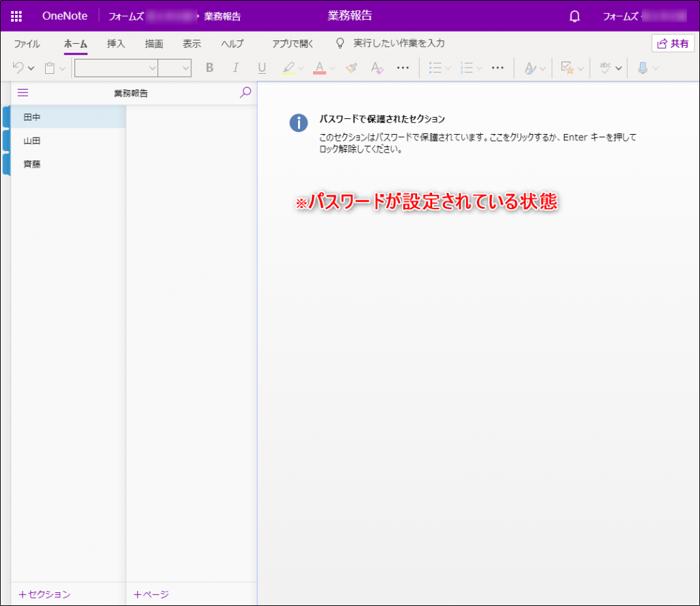The image size is (700, 606).
Task: Expand the spell check abc dropdown arrow
Action: pyautogui.click(x=618, y=68)
